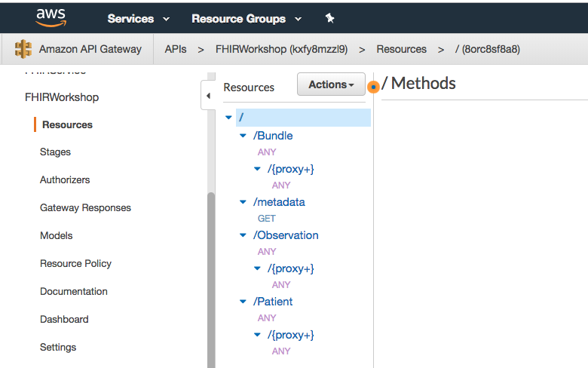Select the /Patient resource
This screenshot has height=368, width=588.
[273, 301]
